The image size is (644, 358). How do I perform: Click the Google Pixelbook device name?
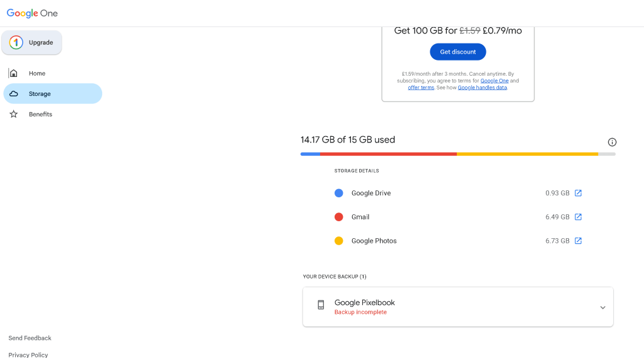(364, 303)
